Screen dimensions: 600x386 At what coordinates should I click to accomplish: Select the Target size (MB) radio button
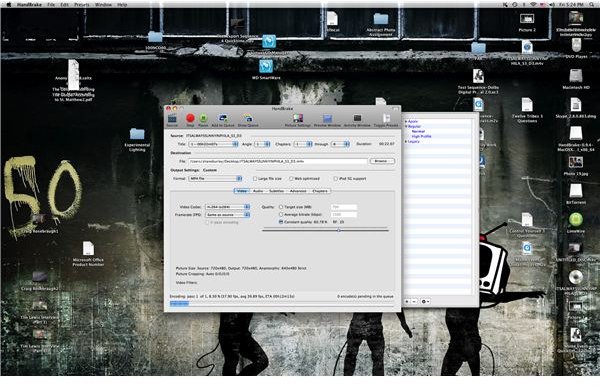click(x=281, y=207)
